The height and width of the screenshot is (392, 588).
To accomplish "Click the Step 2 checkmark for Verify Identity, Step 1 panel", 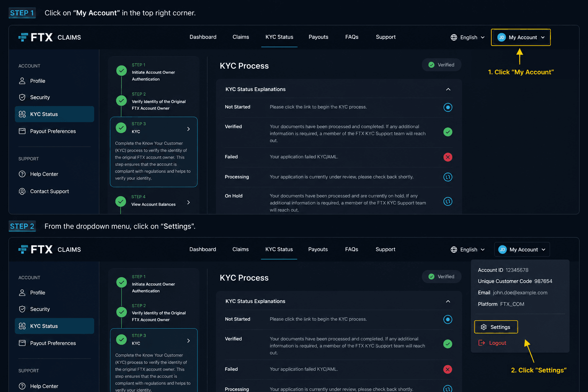I will click(x=121, y=100).
